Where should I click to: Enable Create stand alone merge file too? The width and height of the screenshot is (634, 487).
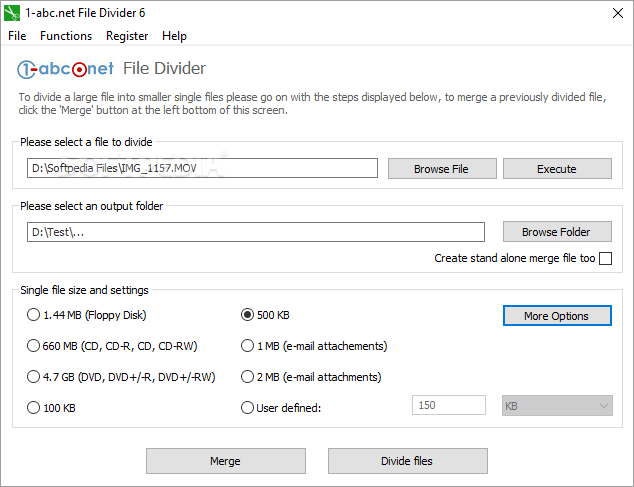(605, 258)
